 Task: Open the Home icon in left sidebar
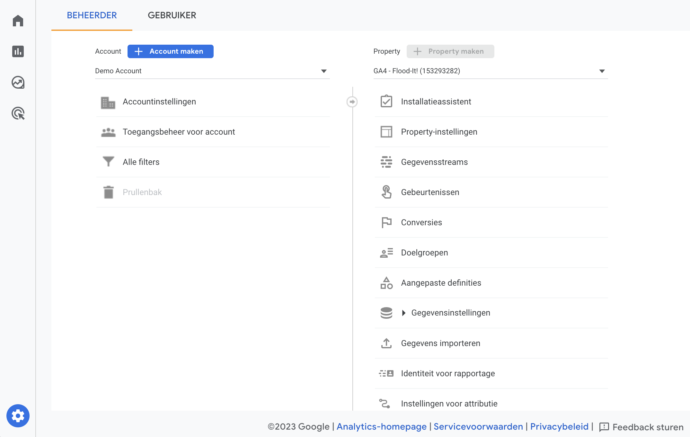(x=18, y=20)
